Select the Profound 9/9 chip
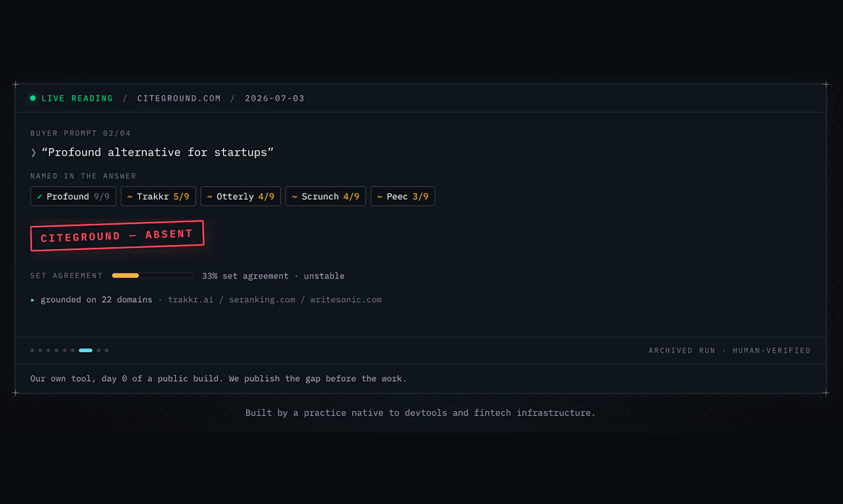The height and width of the screenshot is (504, 843). (x=73, y=196)
